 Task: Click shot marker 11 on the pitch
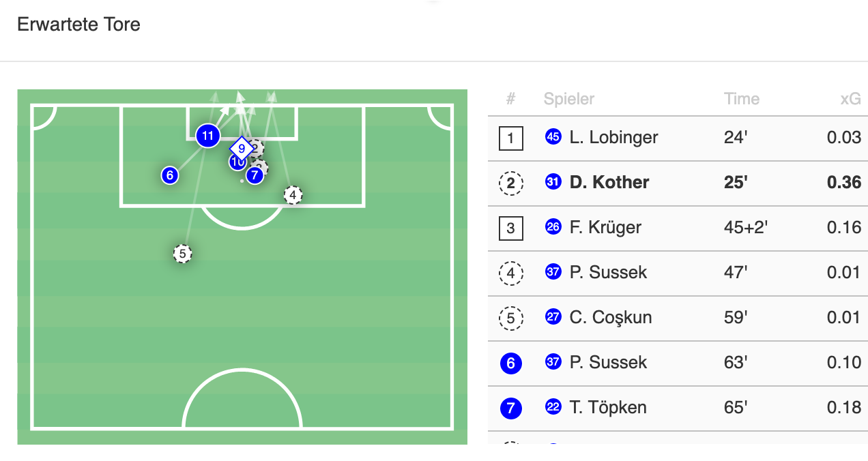207,136
